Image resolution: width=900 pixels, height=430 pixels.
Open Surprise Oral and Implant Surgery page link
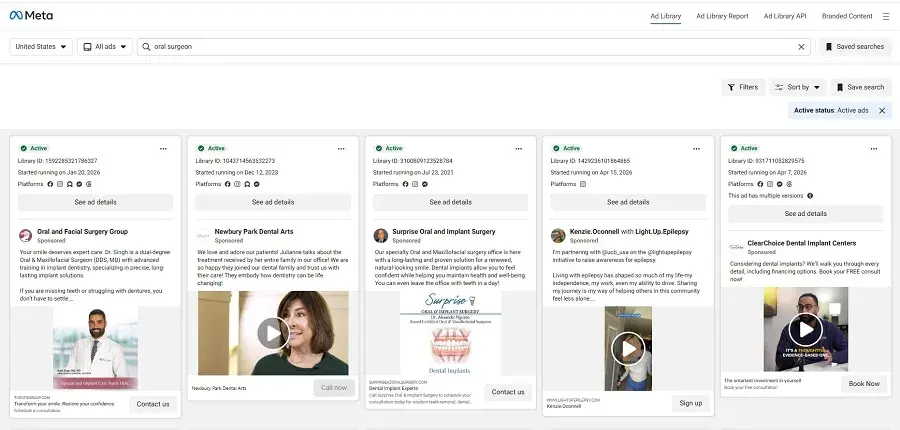[x=444, y=232]
